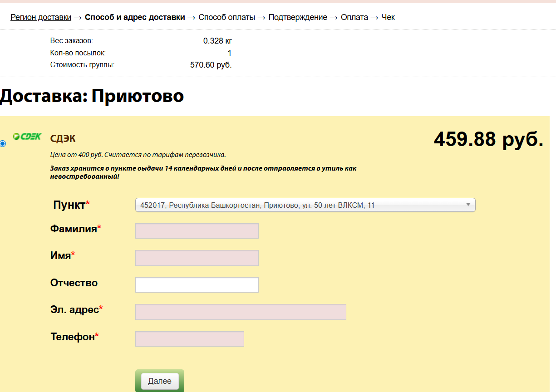Click the 'Подтверждение' breadcrumb step
556x392 pixels.
pos(298,17)
